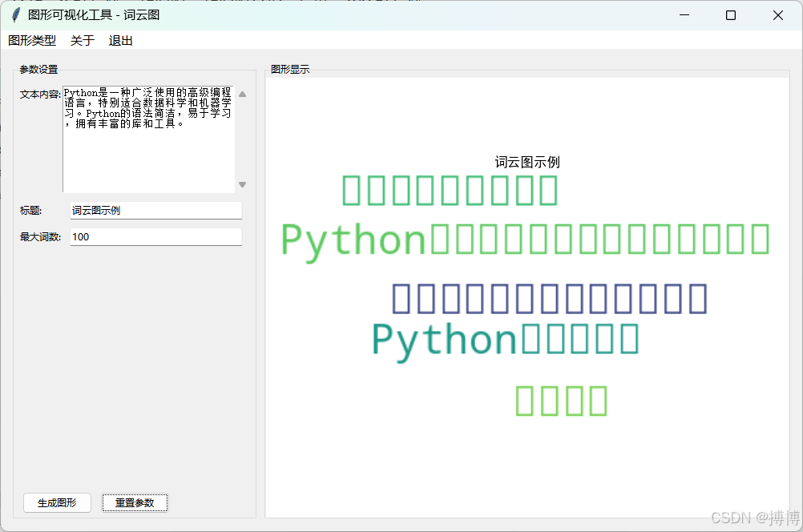Click the text area scroll up arrow
803x532 pixels.
click(x=243, y=95)
